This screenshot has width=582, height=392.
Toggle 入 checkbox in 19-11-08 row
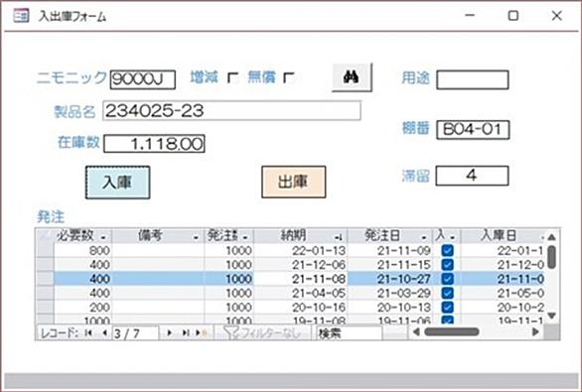(448, 321)
